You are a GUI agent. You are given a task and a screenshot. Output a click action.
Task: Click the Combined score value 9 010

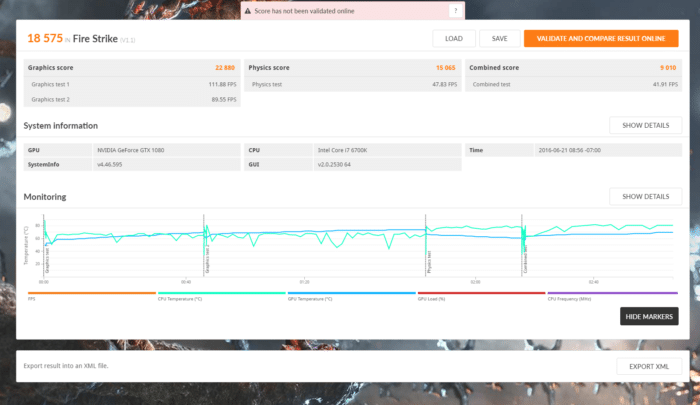[668, 67]
